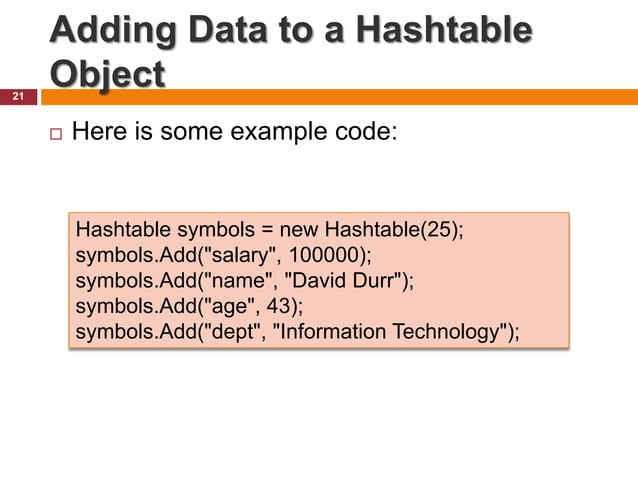Screen dimensions: 638x478
Task: Click the word 'example' in bullet text
Action: pyautogui.click(x=279, y=132)
